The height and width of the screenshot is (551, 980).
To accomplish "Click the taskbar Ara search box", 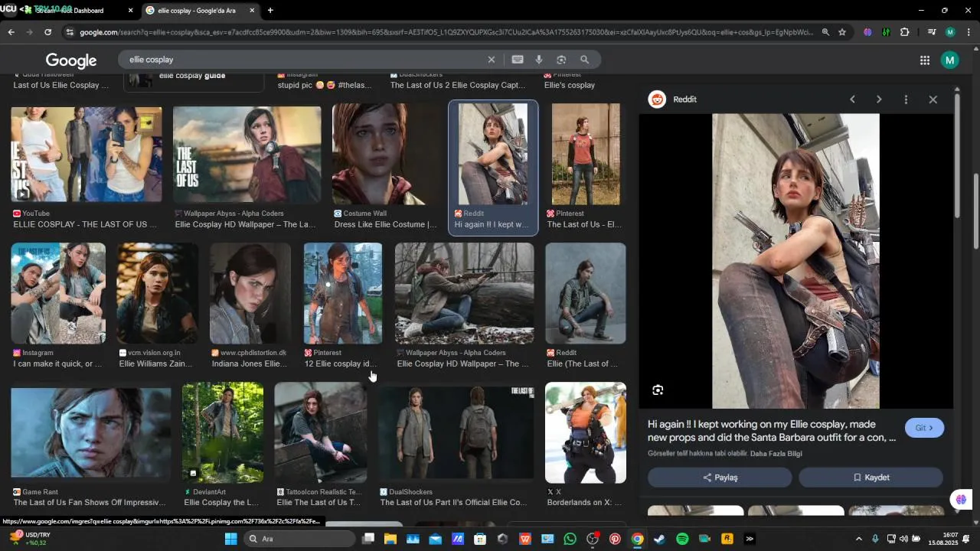I will (301, 539).
